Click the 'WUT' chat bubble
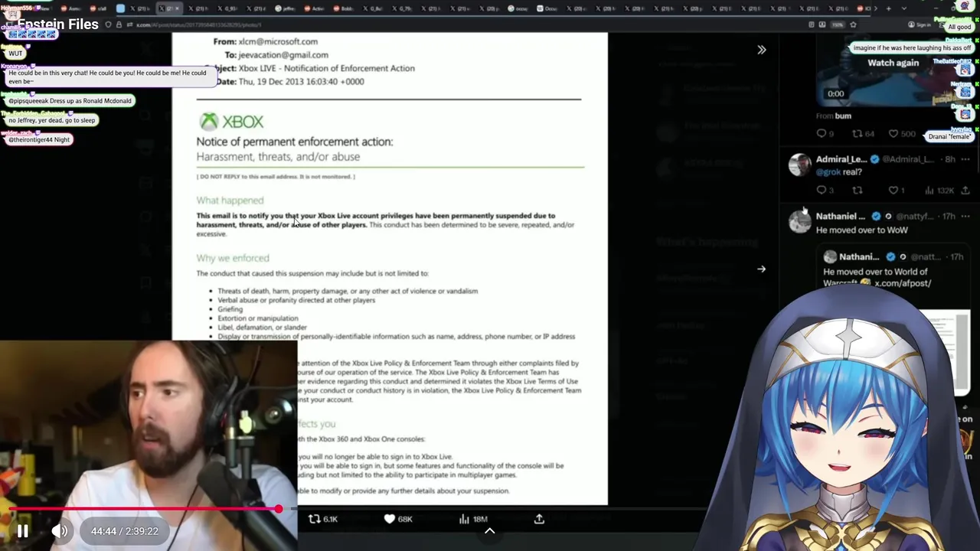 15,54
